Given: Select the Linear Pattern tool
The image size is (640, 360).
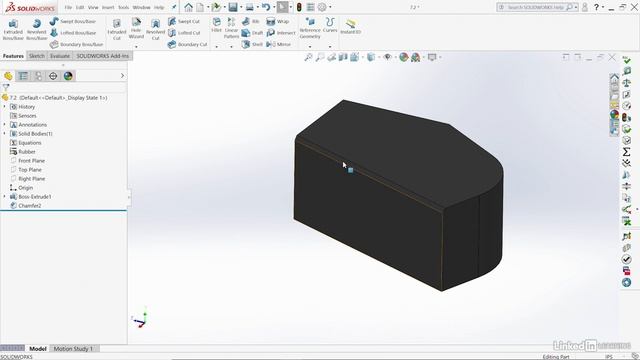Looking at the screenshot, I should click(x=231, y=28).
